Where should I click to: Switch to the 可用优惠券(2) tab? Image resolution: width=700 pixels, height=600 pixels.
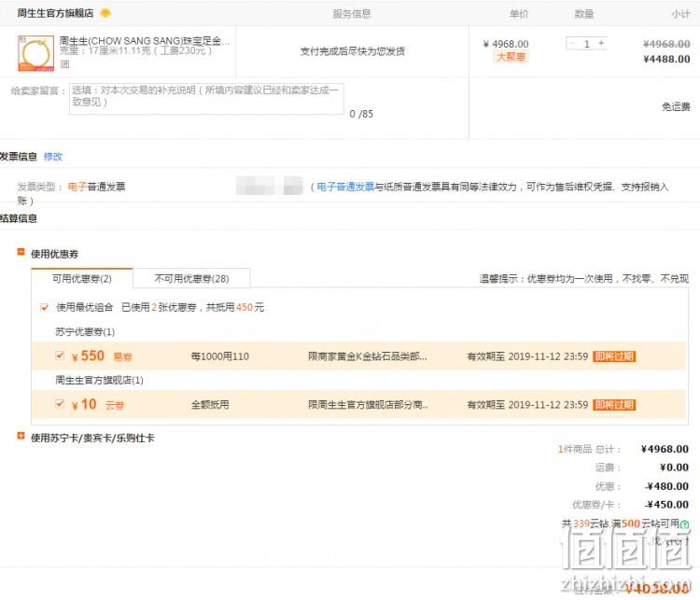click(82, 279)
